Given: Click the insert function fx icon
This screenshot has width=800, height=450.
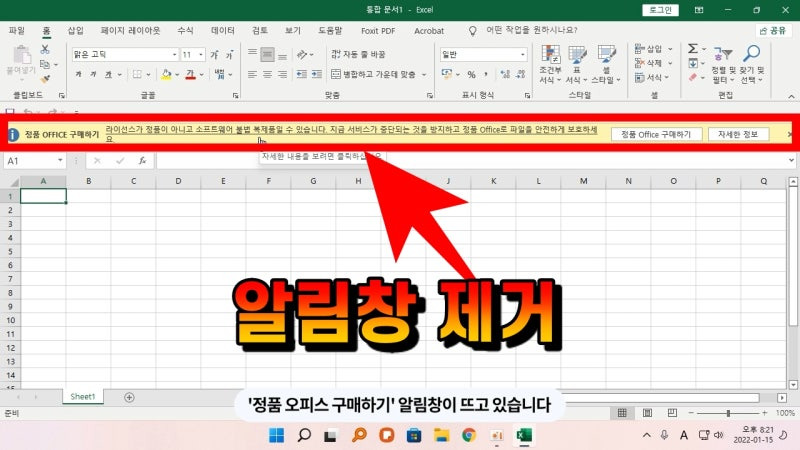Looking at the screenshot, I should coord(142,161).
